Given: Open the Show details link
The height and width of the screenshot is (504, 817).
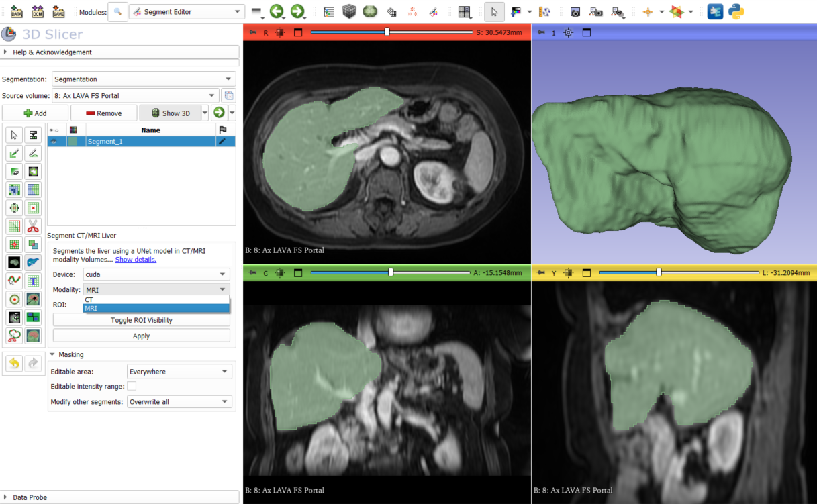Looking at the screenshot, I should (x=136, y=260).
